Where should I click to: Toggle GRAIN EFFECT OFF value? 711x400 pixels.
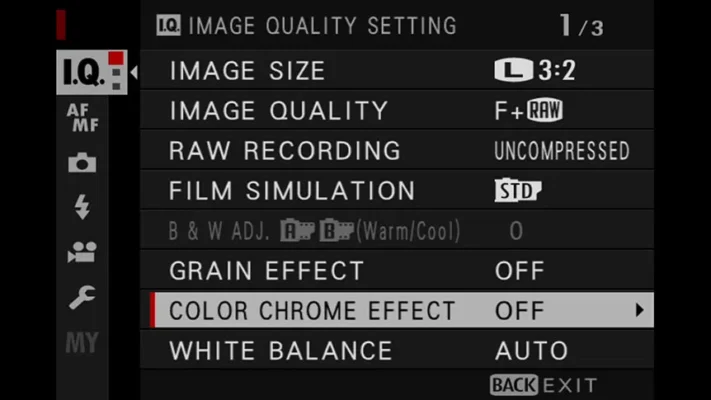pos(519,270)
